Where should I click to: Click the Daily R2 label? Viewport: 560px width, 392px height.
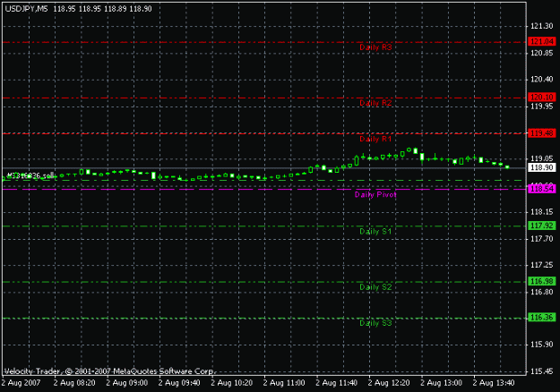(375, 103)
